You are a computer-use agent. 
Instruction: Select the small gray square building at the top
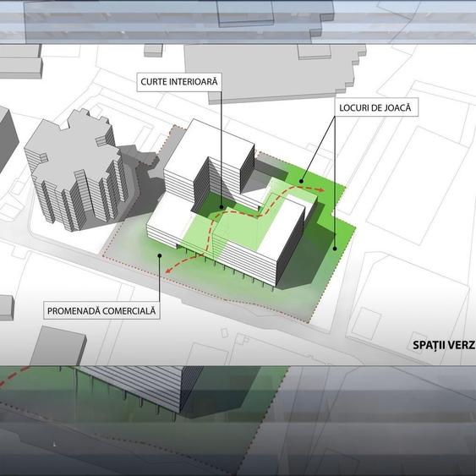(x=153, y=51)
